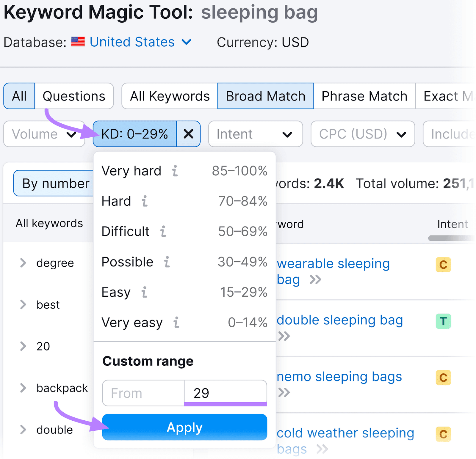Switch to the Phrase Match tab
The height and width of the screenshot is (459, 476).
[364, 96]
